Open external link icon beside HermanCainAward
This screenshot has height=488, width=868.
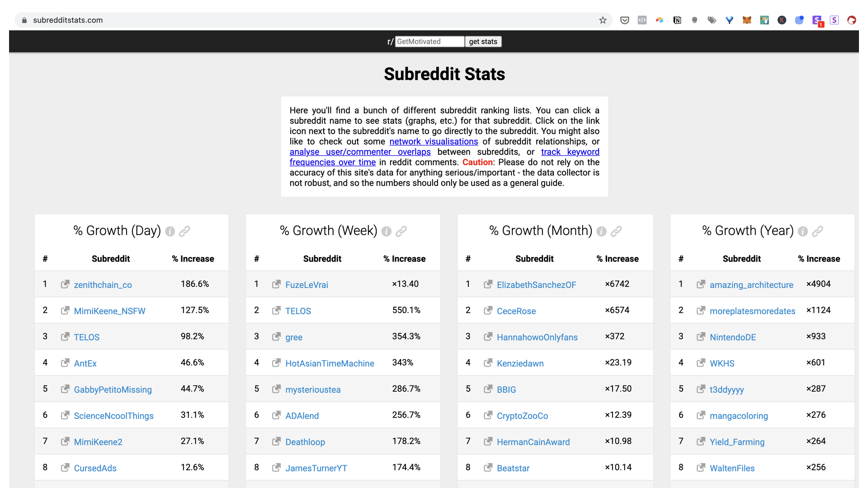click(x=488, y=441)
